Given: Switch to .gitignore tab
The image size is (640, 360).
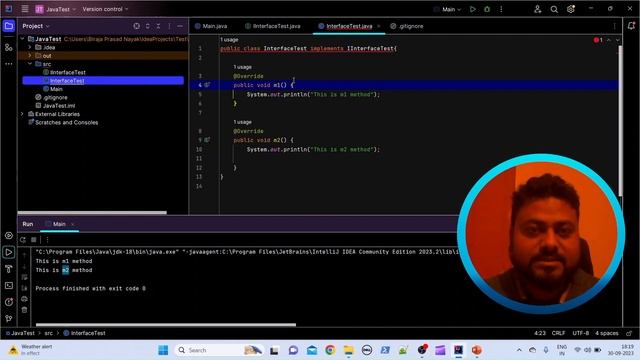Looking at the screenshot, I should point(407,26).
